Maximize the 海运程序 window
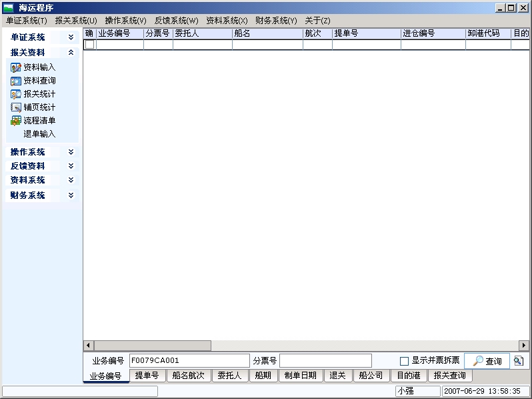The width and height of the screenshot is (532, 399). (x=511, y=7)
